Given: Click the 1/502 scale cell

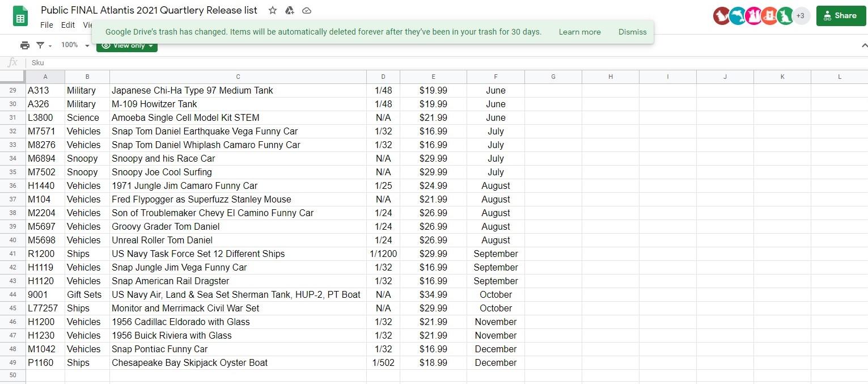Looking at the screenshot, I should (383, 363).
